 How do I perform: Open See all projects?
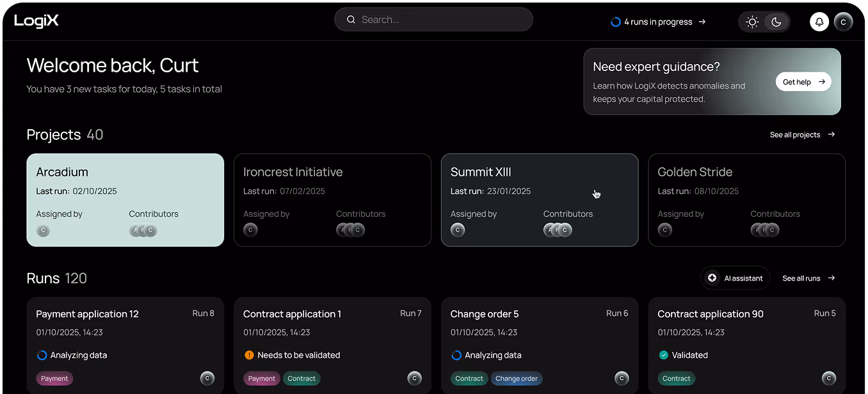794,134
